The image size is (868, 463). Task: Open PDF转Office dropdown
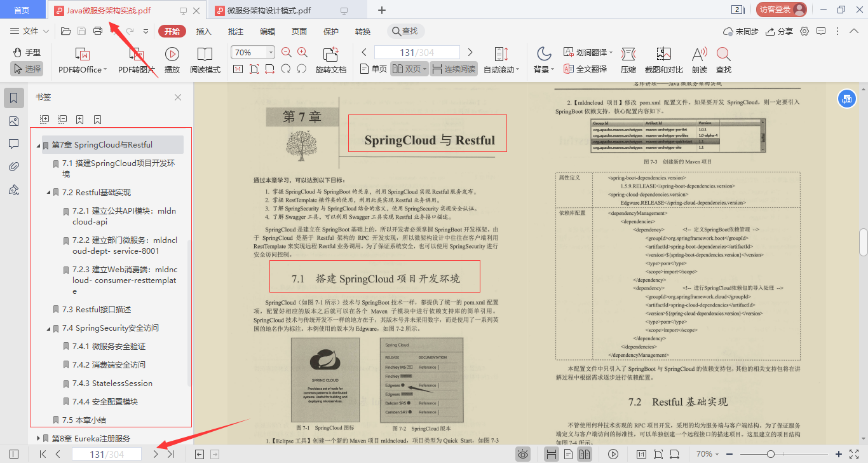tap(83, 61)
